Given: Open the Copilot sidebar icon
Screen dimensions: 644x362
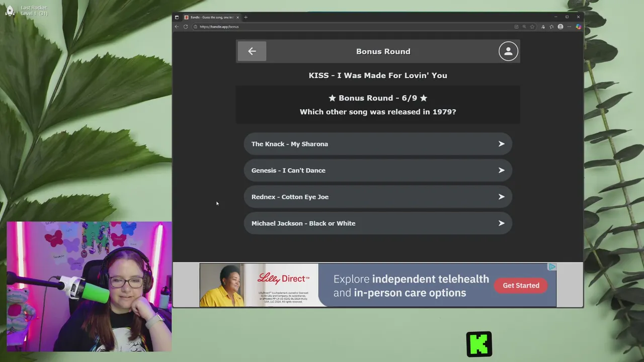Looking at the screenshot, I should coord(578,27).
